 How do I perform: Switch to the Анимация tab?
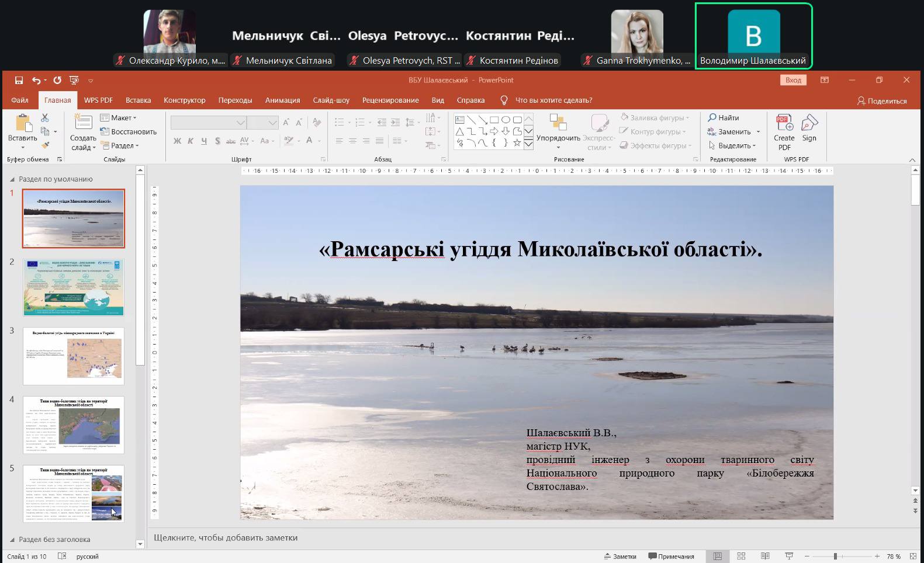pyautogui.click(x=282, y=100)
